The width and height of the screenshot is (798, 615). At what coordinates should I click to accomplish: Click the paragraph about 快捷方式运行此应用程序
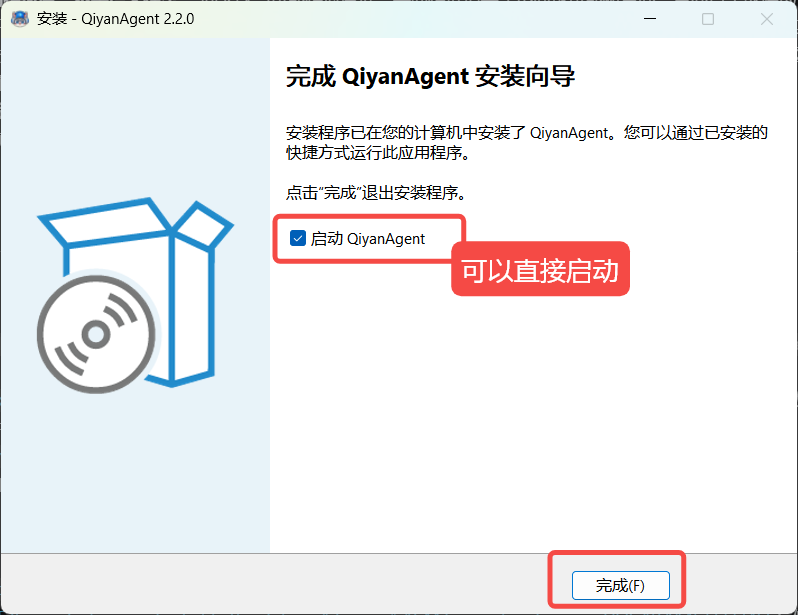[527, 143]
